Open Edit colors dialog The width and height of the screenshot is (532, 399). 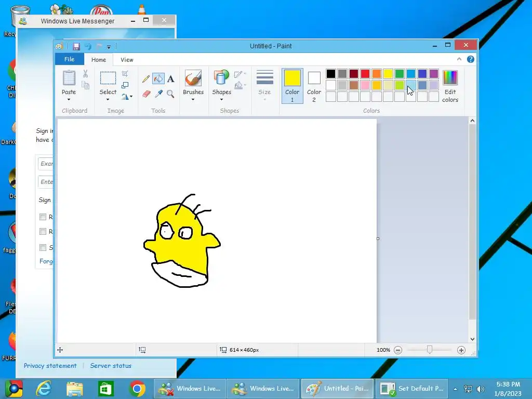(x=450, y=86)
